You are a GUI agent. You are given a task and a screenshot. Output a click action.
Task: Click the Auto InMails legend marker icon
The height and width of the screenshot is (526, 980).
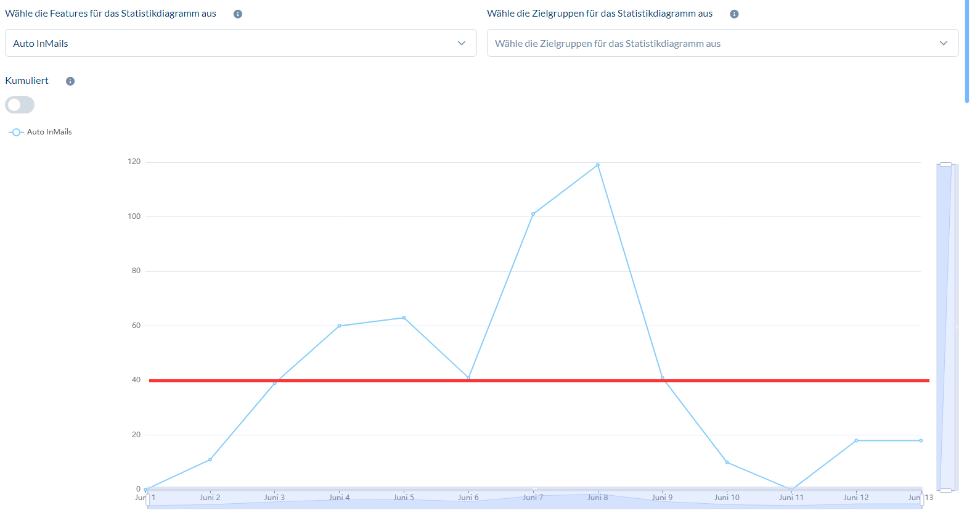tap(16, 132)
